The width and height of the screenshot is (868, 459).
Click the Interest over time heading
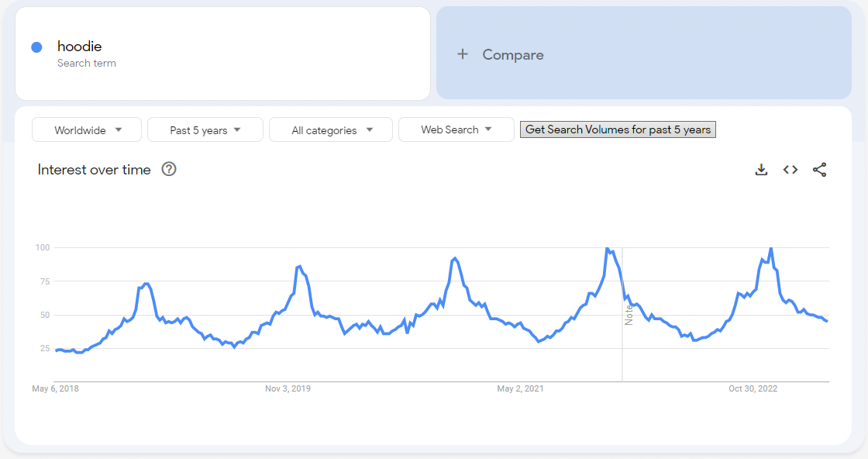(x=94, y=170)
